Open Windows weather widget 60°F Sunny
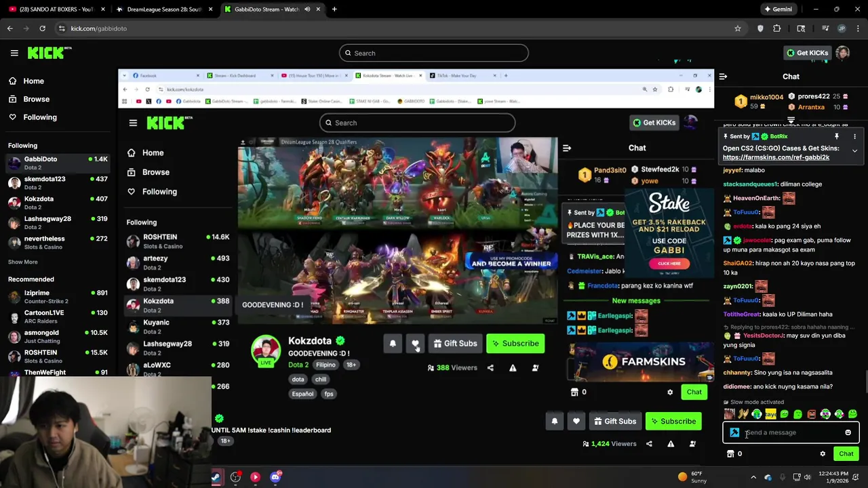Viewport: 868px width, 488px height. pyautogui.click(x=692, y=476)
